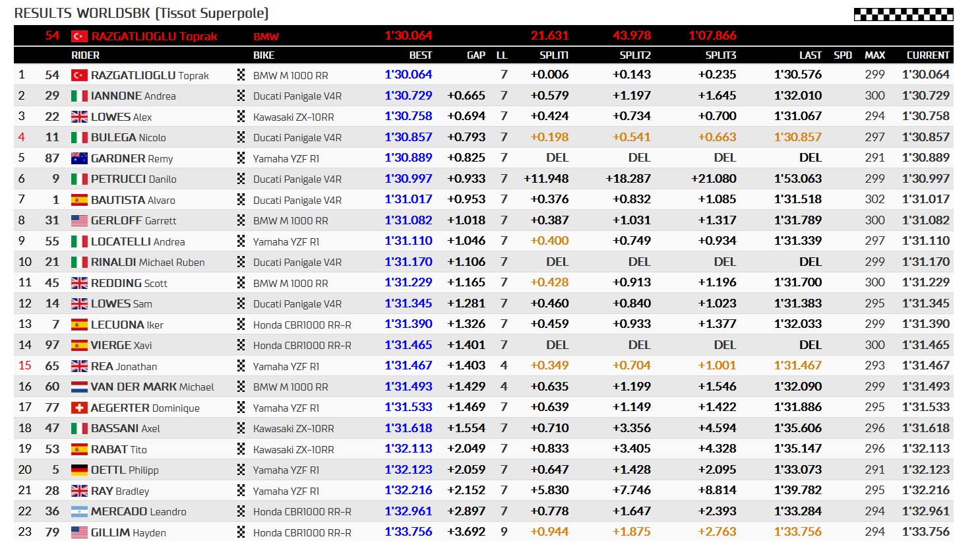The width and height of the screenshot is (980, 541).
Task: Click the Italian flag beside Bassani Axel
Action: click(x=79, y=428)
